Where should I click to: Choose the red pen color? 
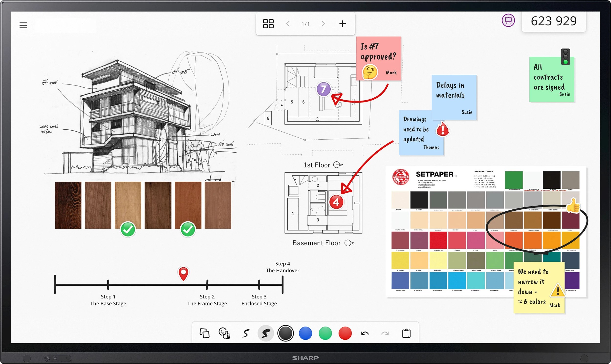[345, 333]
